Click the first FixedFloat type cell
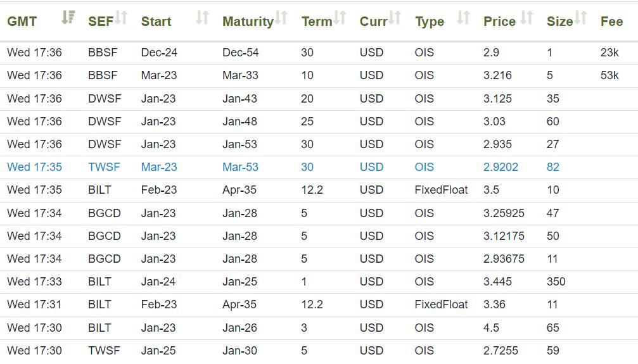The height and width of the screenshot is (364, 638). pyautogui.click(x=441, y=190)
